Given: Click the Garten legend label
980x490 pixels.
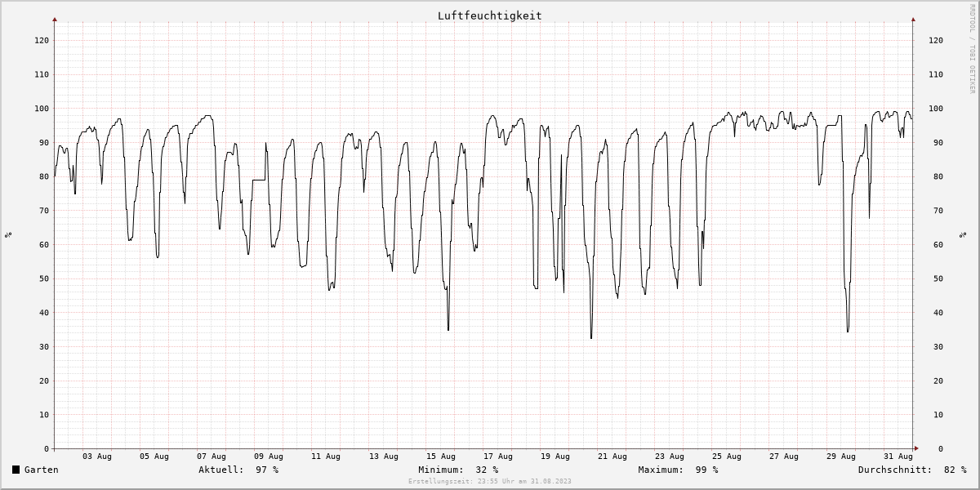Looking at the screenshot, I should (x=42, y=470).
